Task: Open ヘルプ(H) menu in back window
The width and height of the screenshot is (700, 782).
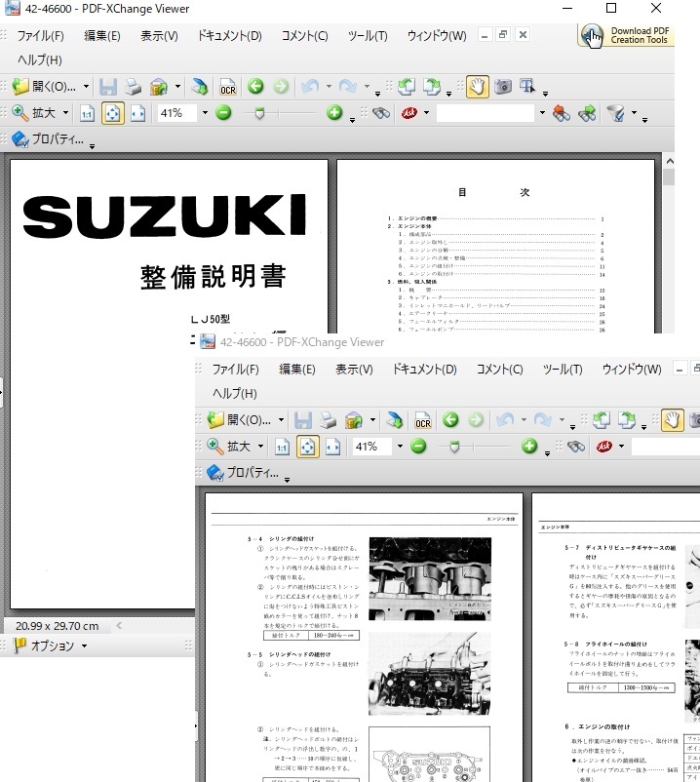Action: click(39, 59)
